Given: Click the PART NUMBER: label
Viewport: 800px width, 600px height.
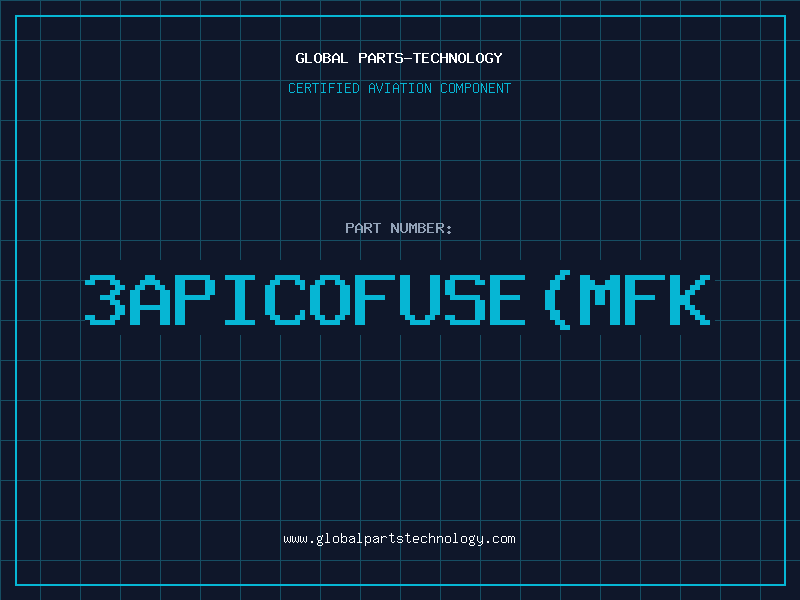Looking at the screenshot, I should pyautogui.click(x=399, y=228).
